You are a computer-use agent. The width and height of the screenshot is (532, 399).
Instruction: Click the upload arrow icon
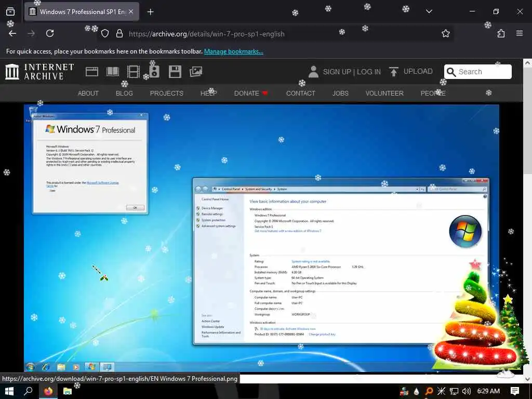point(394,72)
